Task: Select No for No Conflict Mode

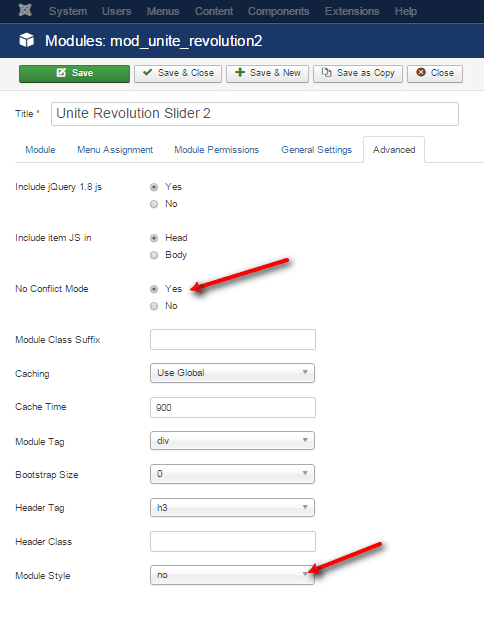Action: click(x=154, y=306)
